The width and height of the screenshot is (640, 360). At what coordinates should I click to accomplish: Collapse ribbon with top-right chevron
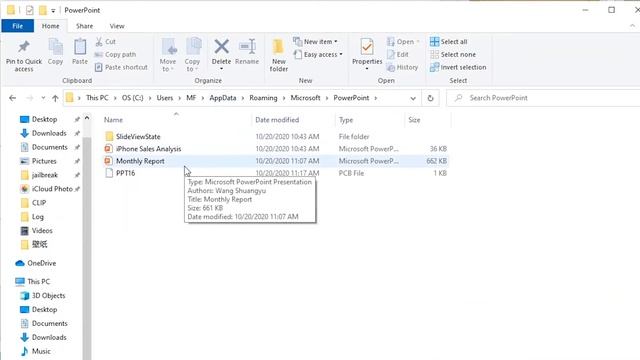[632, 26]
